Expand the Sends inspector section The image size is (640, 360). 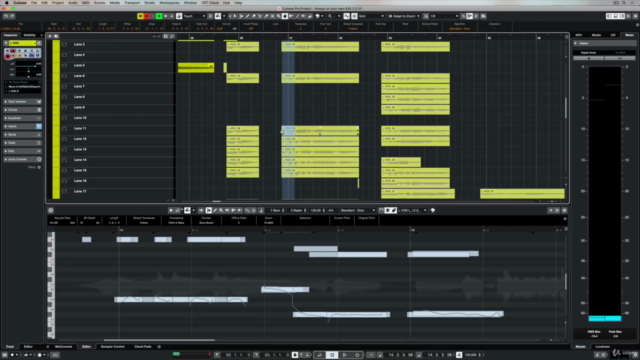[22, 135]
